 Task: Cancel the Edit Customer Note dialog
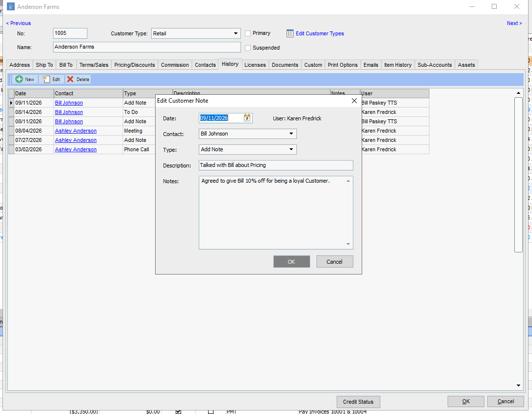click(335, 261)
